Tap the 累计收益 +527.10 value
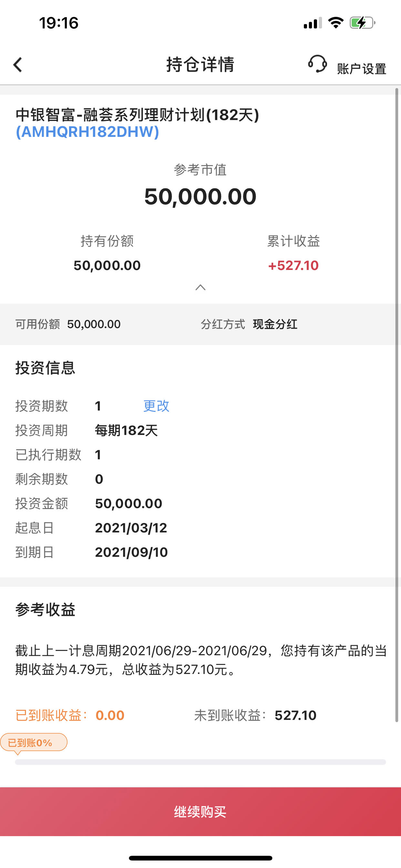Viewport: 401px width, 868px height. [x=293, y=265]
